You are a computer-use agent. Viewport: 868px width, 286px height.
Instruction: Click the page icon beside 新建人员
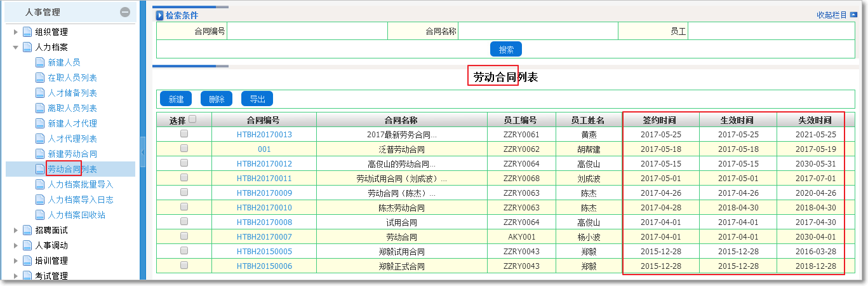(x=39, y=62)
